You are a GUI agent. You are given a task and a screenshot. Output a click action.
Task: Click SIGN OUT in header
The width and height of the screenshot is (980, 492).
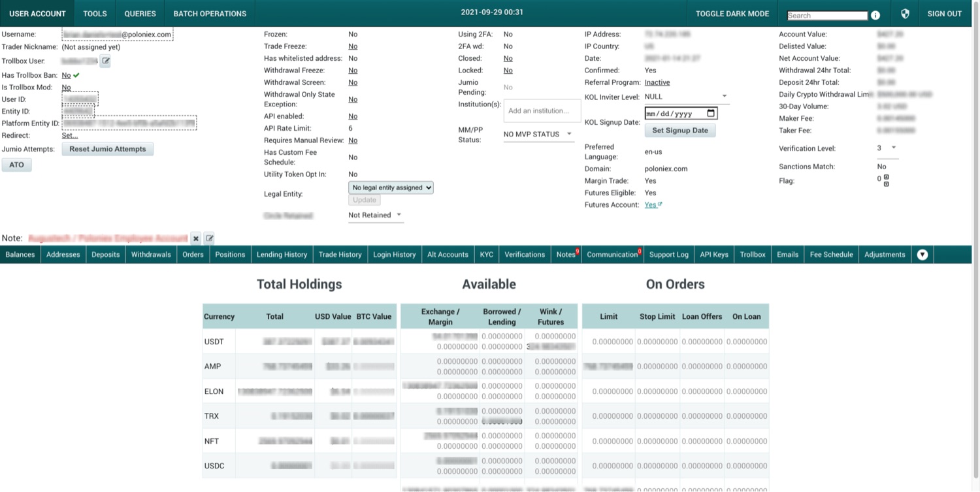pos(945,14)
